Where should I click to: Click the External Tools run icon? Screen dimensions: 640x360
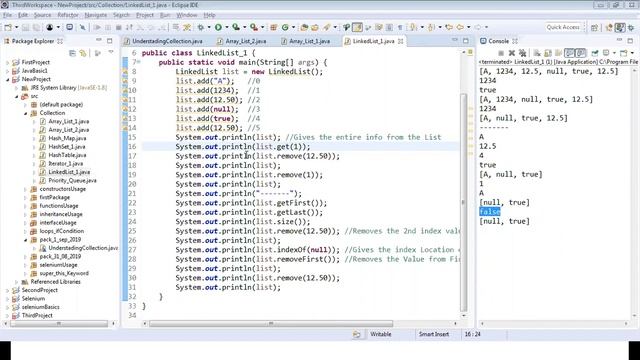coord(254,27)
